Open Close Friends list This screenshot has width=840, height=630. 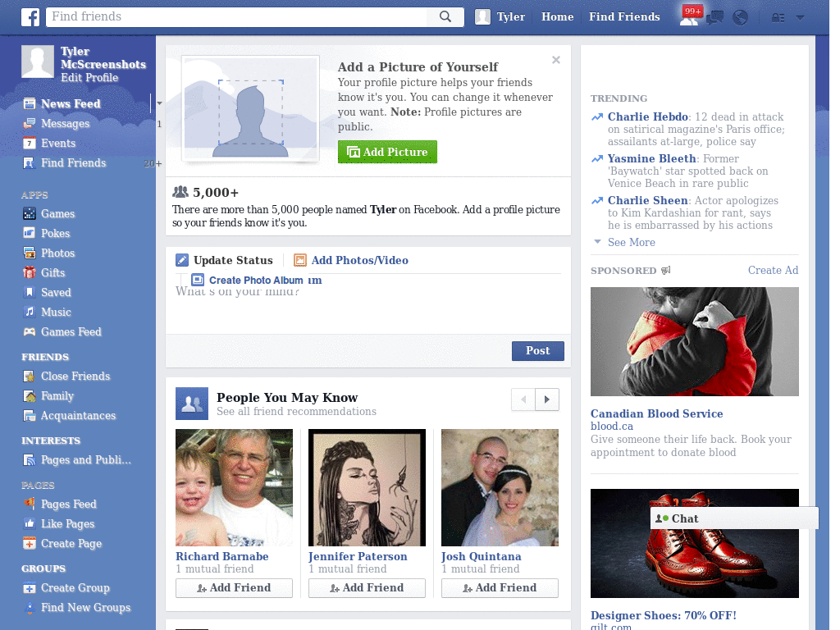coord(75,377)
